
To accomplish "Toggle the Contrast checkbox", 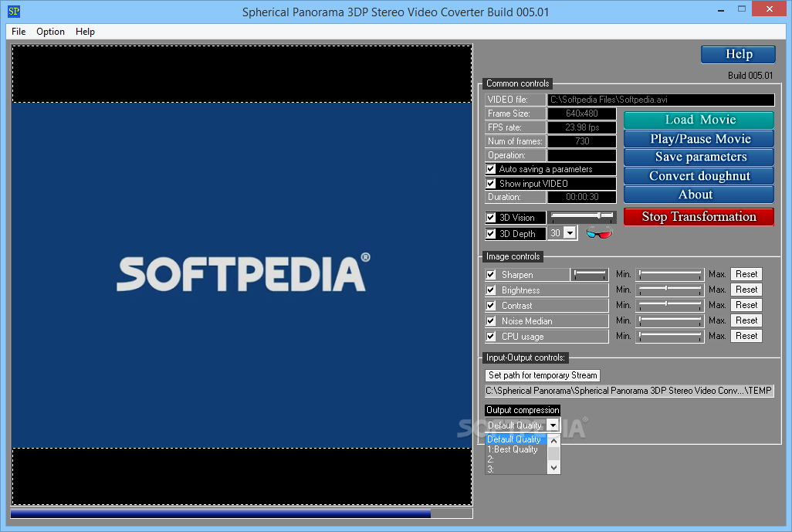I will [x=491, y=305].
